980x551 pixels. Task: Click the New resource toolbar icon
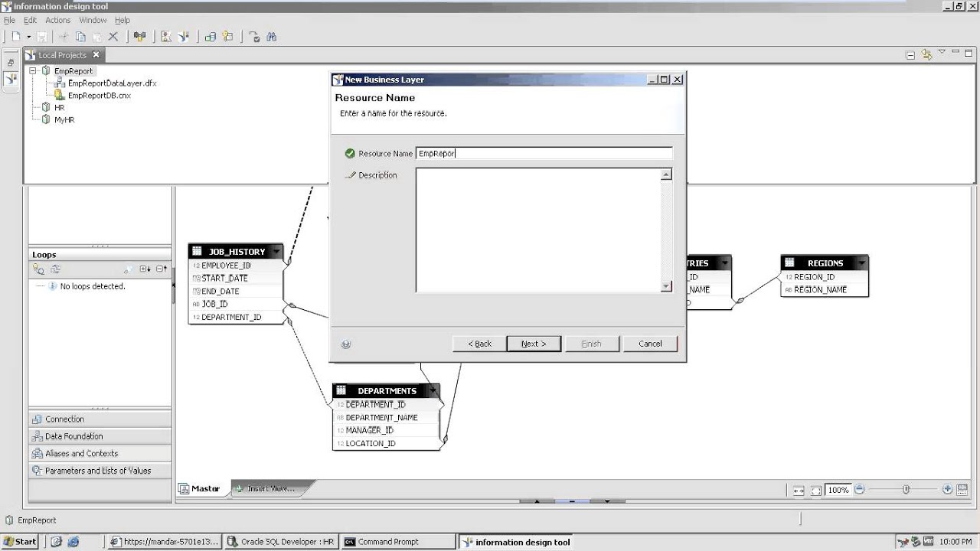(x=15, y=36)
